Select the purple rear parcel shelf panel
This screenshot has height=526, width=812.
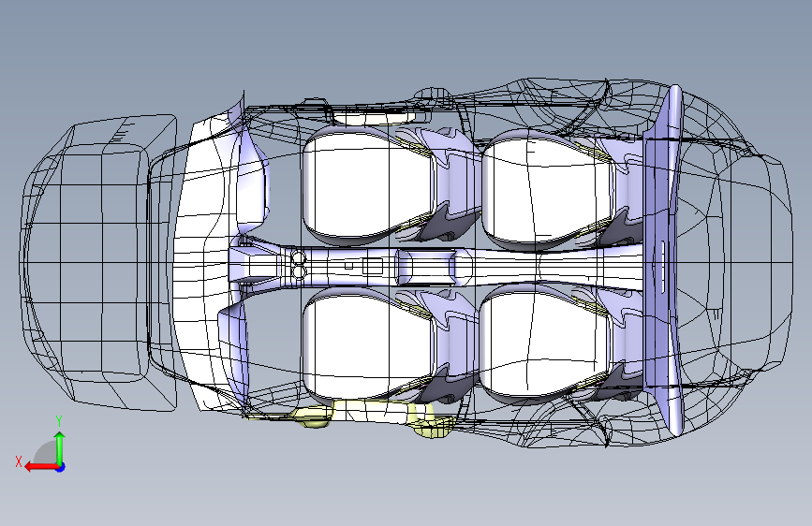[x=663, y=259]
